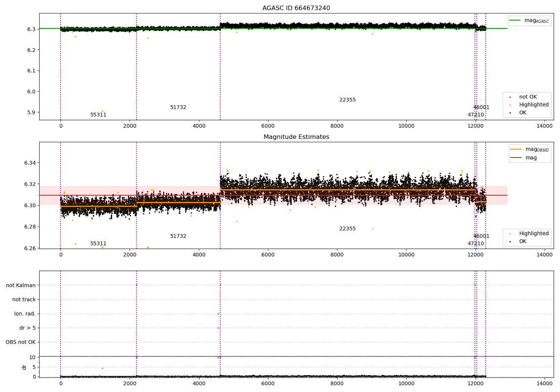Image resolution: width=560 pixels, height=392 pixels.
Task: Click obsid label 47210 in Magnitude Estimates plot
Action: pyautogui.click(x=476, y=244)
